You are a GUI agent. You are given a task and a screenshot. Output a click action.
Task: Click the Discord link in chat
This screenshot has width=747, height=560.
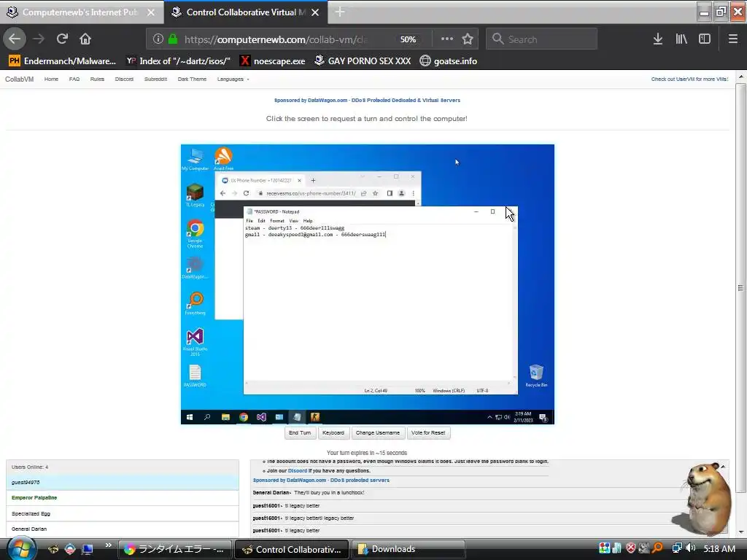(x=298, y=470)
